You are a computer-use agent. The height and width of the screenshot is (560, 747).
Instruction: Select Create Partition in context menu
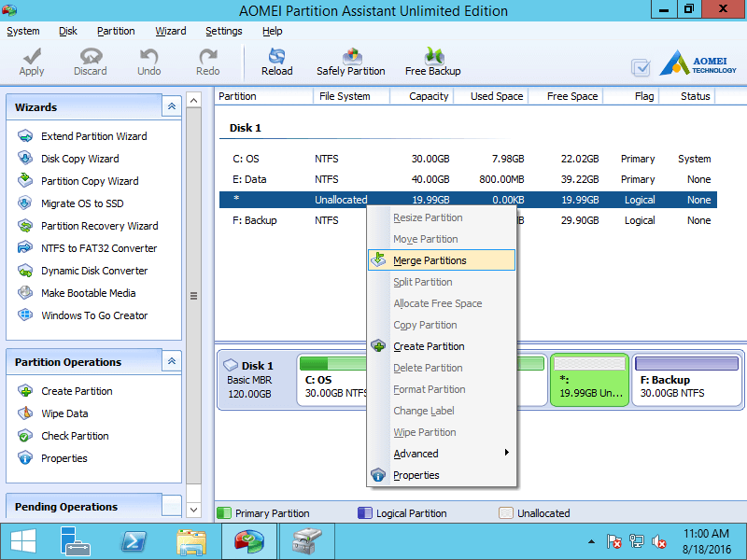429,346
